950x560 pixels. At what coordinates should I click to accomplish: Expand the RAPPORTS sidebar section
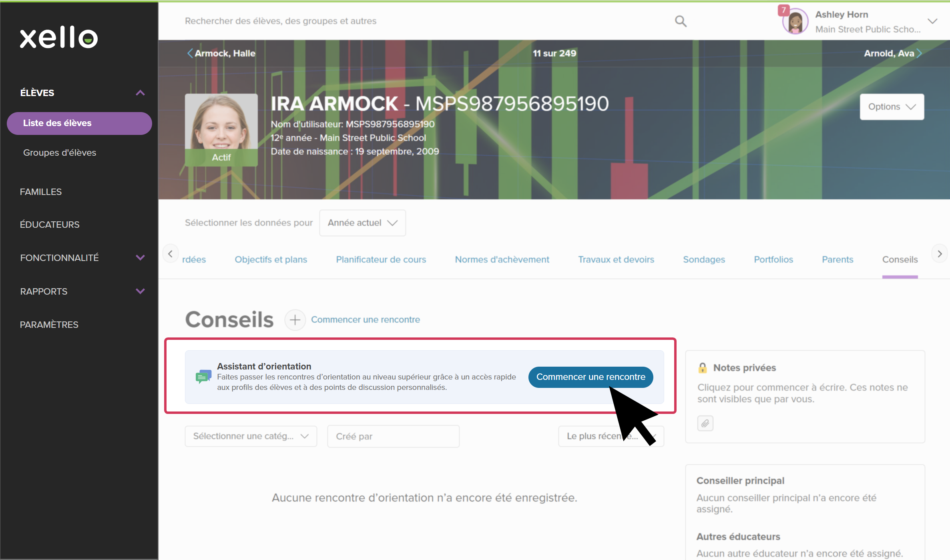pos(140,291)
